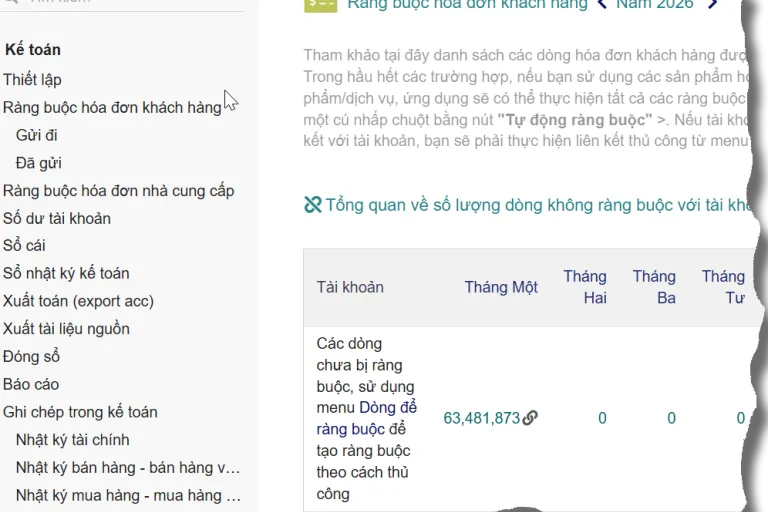Open Sổ cái menu item
The width and height of the screenshot is (768, 512).
[24, 245]
